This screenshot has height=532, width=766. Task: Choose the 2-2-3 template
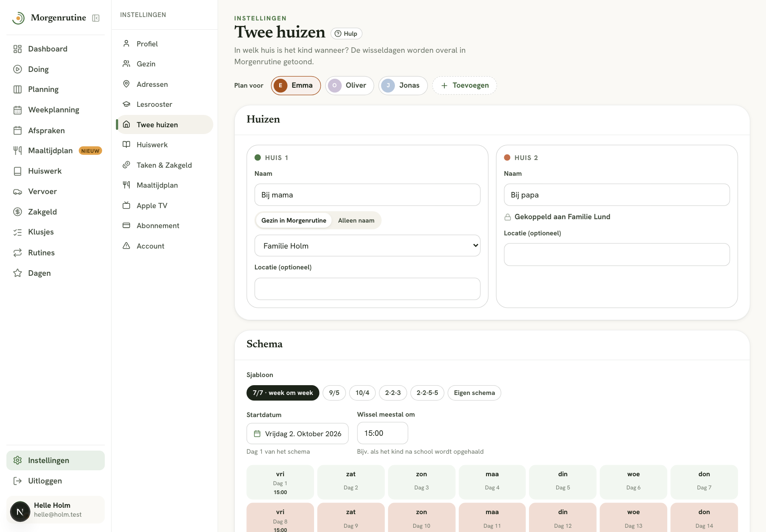point(393,393)
